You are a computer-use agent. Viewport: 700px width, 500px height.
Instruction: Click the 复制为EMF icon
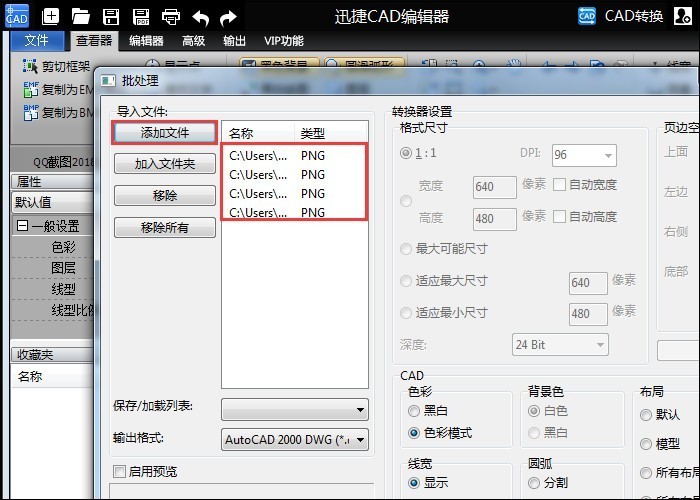[x=31, y=89]
